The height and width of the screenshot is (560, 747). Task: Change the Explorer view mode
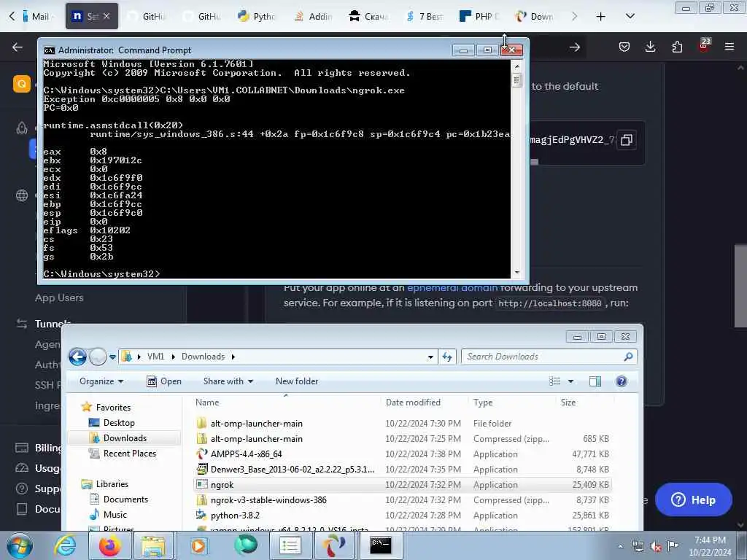coord(554,381)
